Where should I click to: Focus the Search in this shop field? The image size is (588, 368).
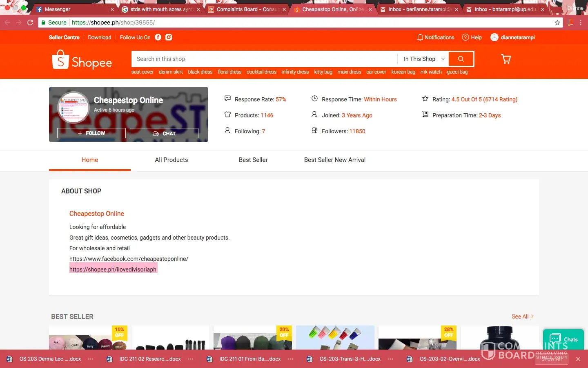click(265, 59)
